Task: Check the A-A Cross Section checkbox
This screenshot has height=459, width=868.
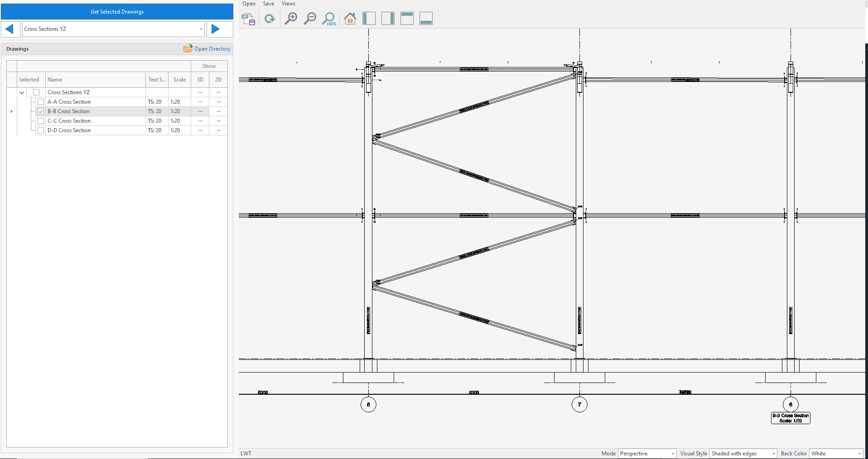Action: (41, 102)
